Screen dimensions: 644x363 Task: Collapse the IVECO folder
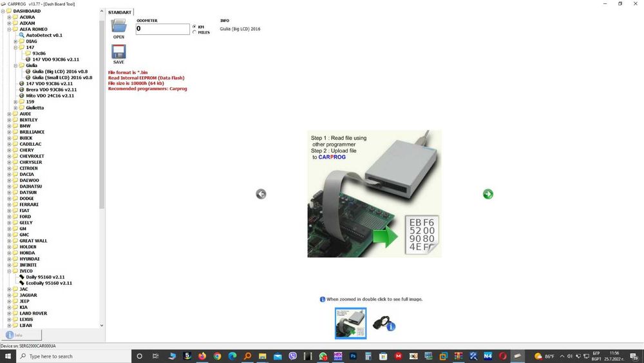[x=9, y=271]
